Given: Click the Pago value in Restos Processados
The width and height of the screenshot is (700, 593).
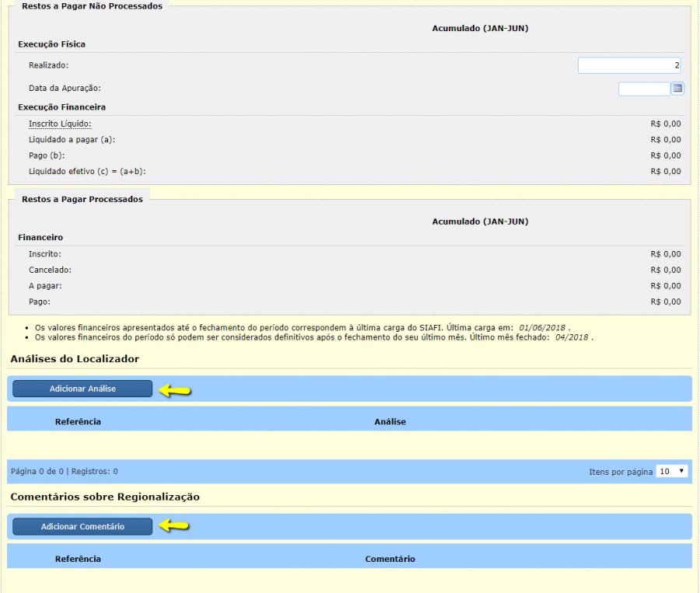Looking at the screenshot, I should point(666,302).
